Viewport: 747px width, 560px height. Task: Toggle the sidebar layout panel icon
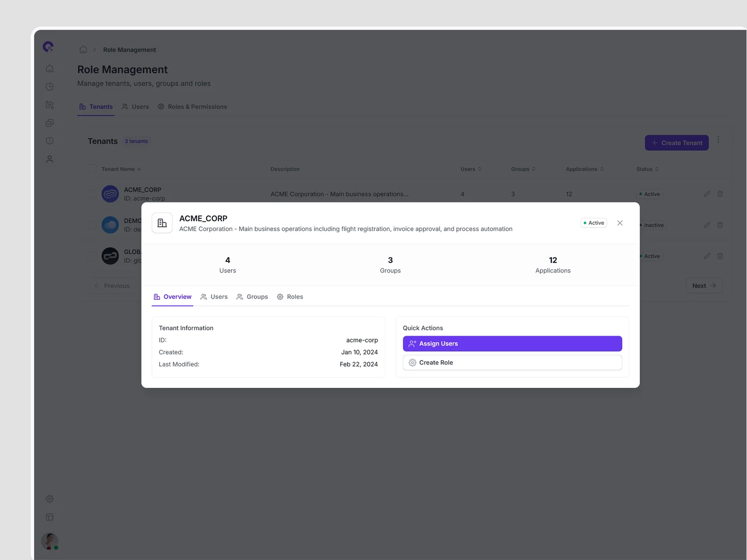click(49, 517)
